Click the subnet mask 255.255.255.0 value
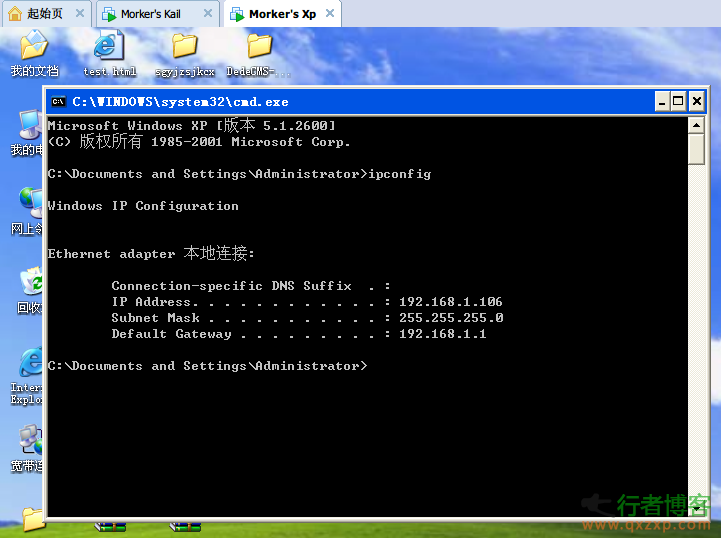The width and height of the screenshot is (721, 538). pyautogui.click(x=451, y=318)
